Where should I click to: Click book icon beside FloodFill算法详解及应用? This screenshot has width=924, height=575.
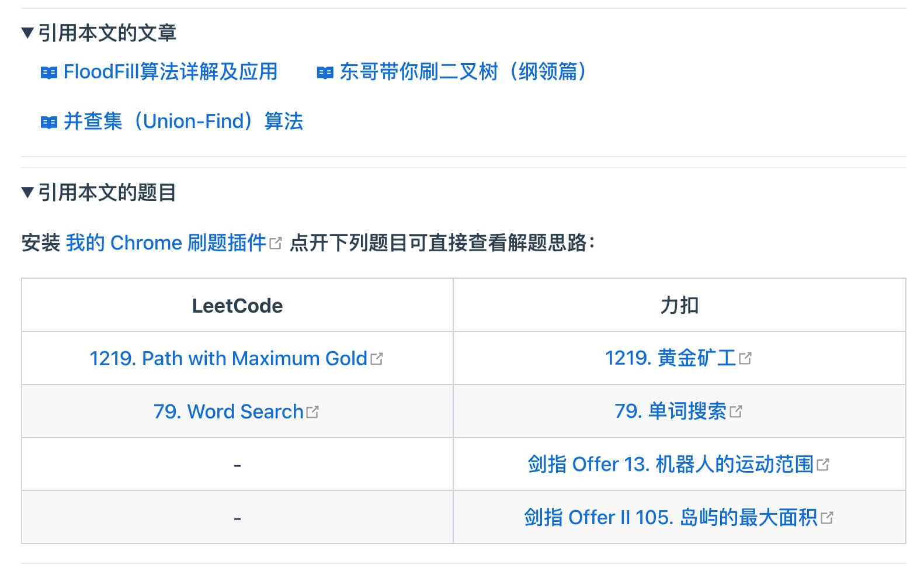tap(49, 73)
